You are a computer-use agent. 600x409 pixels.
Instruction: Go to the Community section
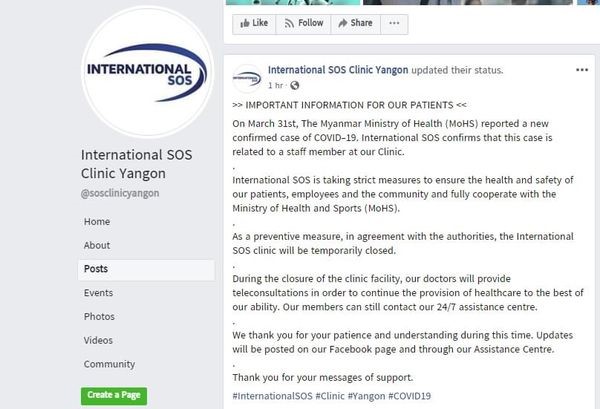[x=109, y=364]
